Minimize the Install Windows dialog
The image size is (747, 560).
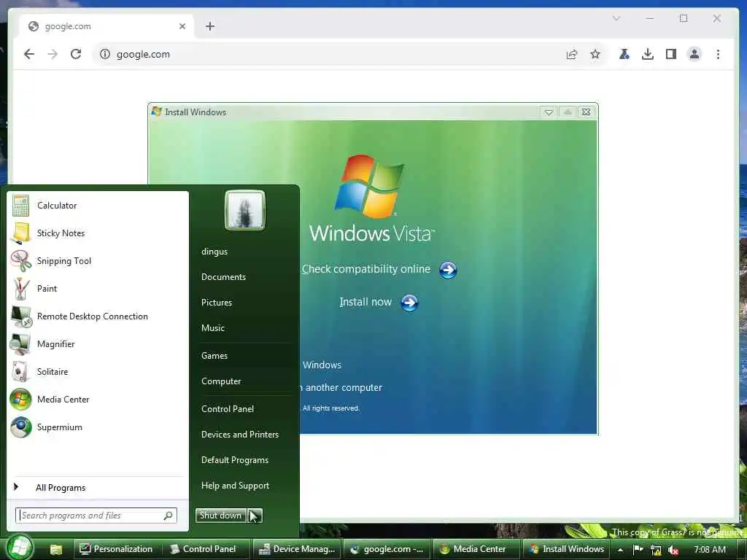coord(549,112)
